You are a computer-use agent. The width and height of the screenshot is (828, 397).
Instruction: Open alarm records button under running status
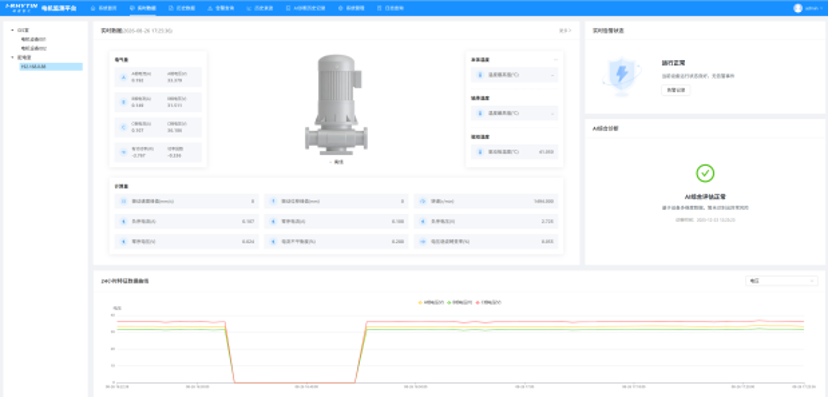coord(676,90)
